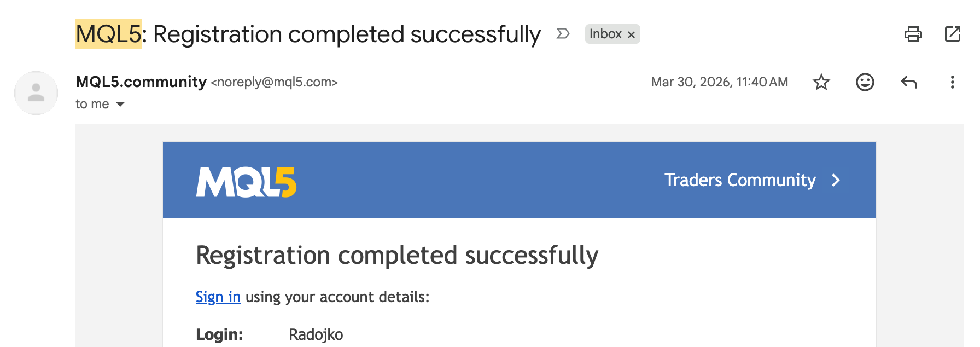Click the sender name MQL5.community
Viewport: 980px width, 347px height.
[x=141, y=82]
